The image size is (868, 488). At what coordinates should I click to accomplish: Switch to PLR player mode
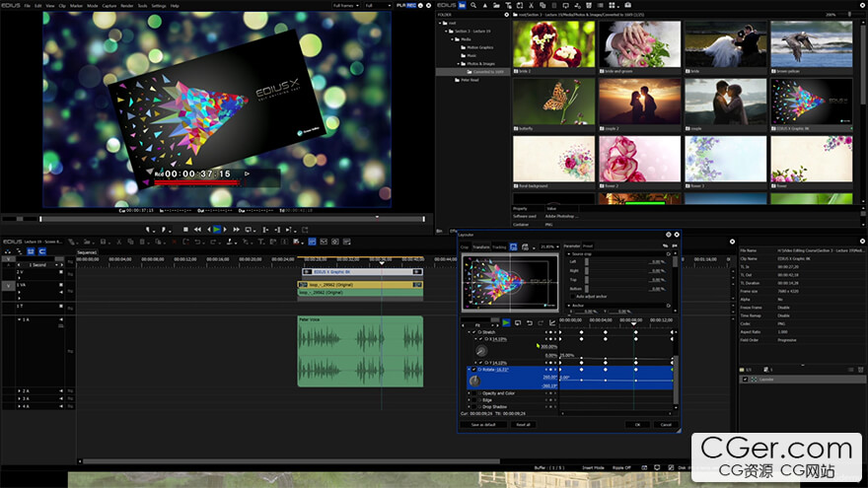coord(401,6)
